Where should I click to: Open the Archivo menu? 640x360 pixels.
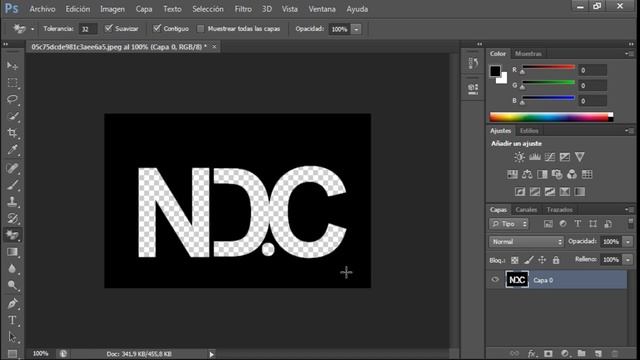(x=42, y=9)
